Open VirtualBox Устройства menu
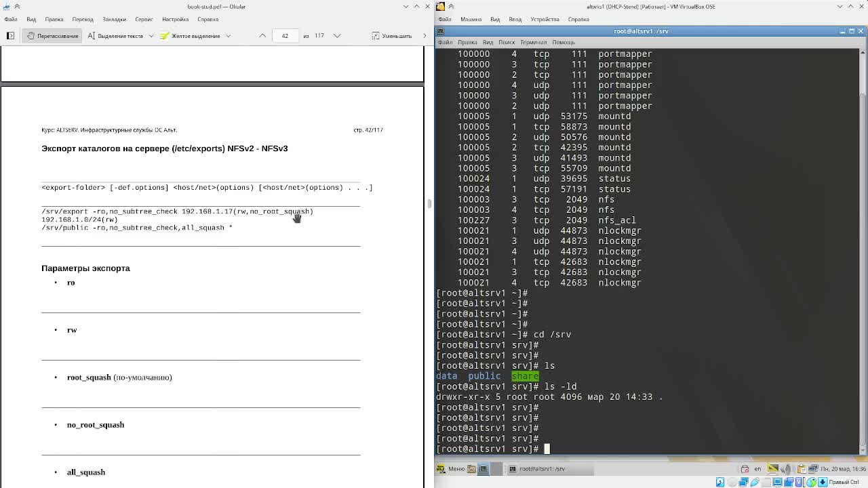868x488 pixels. point(545,19)
